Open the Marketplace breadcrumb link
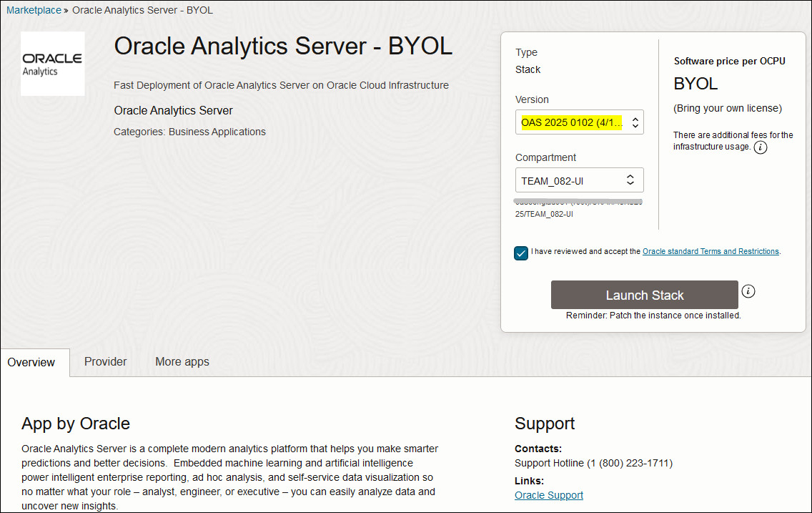 click(34, 10)
